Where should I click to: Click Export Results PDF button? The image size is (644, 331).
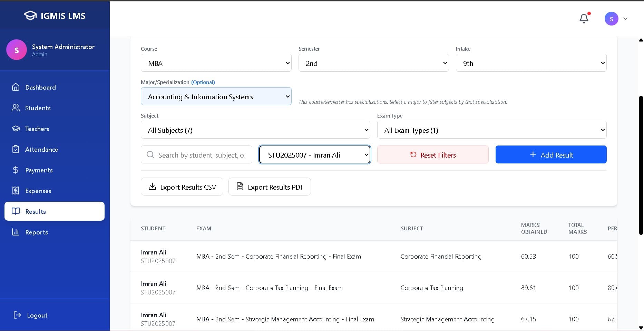(270, 187)
